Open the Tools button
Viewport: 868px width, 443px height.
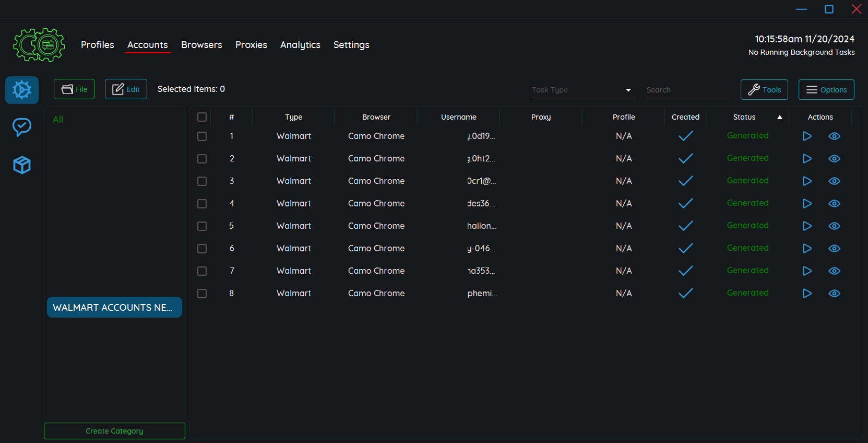pos(764,89)
